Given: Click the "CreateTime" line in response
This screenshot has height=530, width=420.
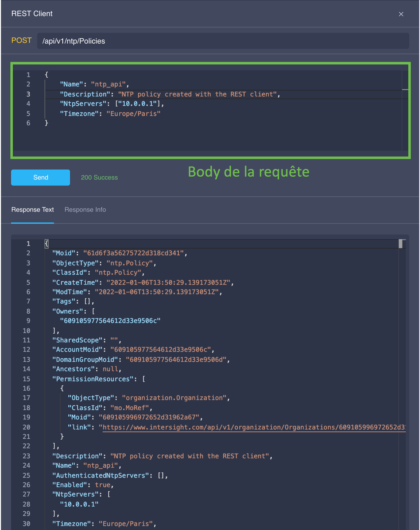Looking at the screenshot, I should pos(142,282).
